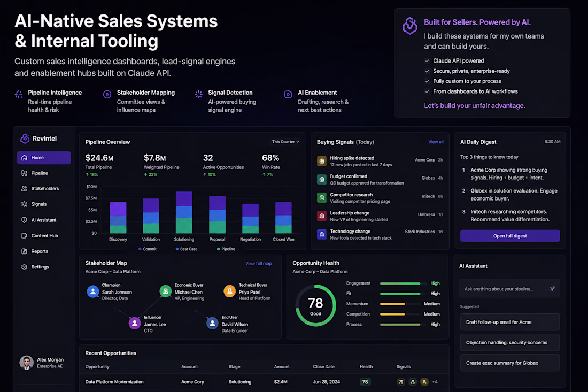Image resolution: width=588 pixels, height=392 pixels.
Task: Open the Home menu item
Action: (44, 158)
